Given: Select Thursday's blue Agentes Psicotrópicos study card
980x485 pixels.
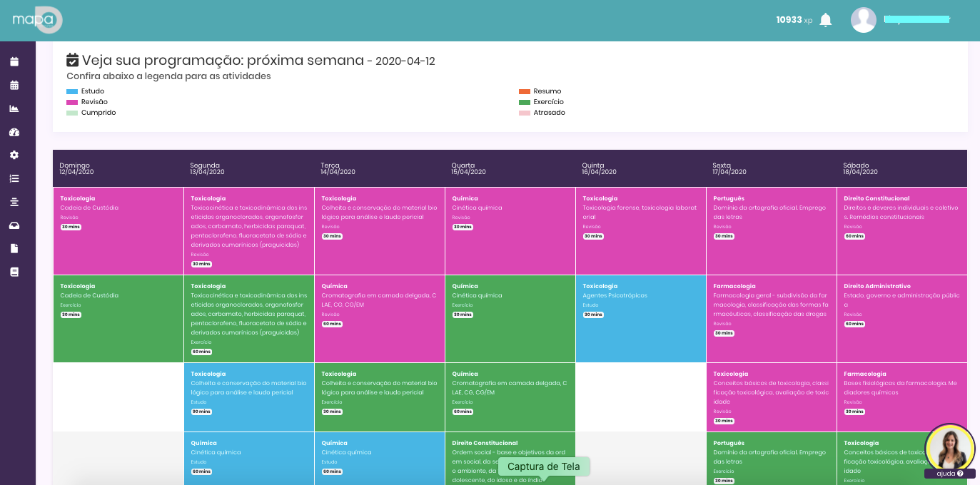Looking at the screenshot, I should [640, 318].
